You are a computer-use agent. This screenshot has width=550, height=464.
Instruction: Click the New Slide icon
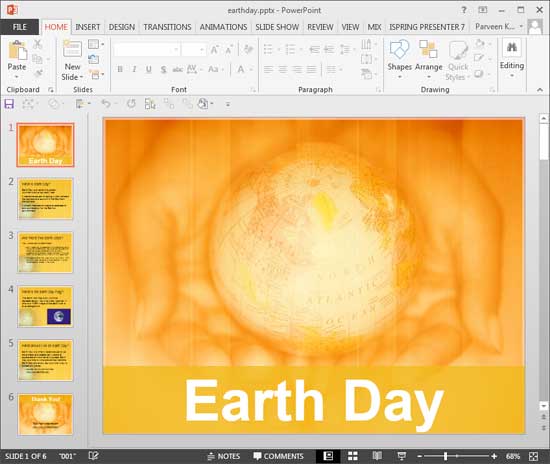[x=72, y=48]
